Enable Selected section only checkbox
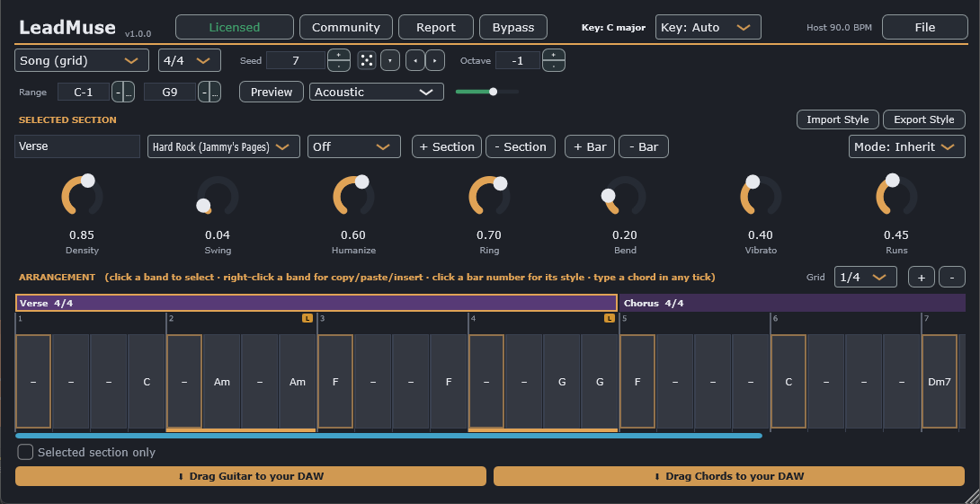Screen dimensions: 980x504 pyautogui.click(x=25, y=452)
